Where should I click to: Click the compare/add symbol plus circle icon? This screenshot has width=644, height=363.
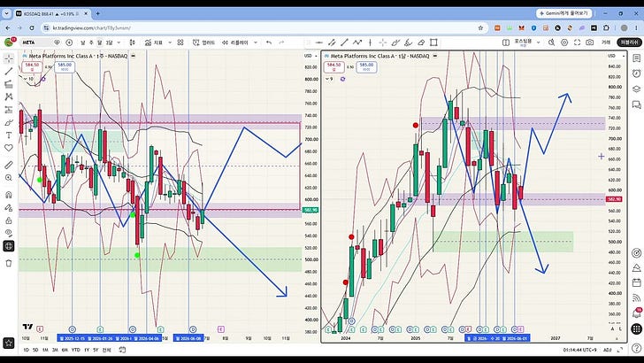pyautogui.click(x=69, y=42)
